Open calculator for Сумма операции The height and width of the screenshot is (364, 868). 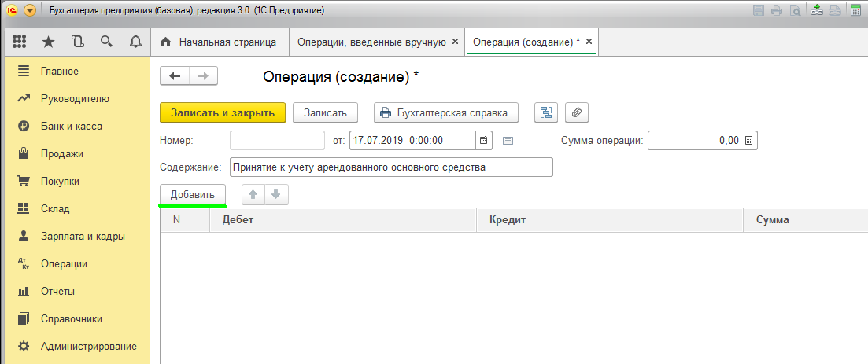point(748,141)
